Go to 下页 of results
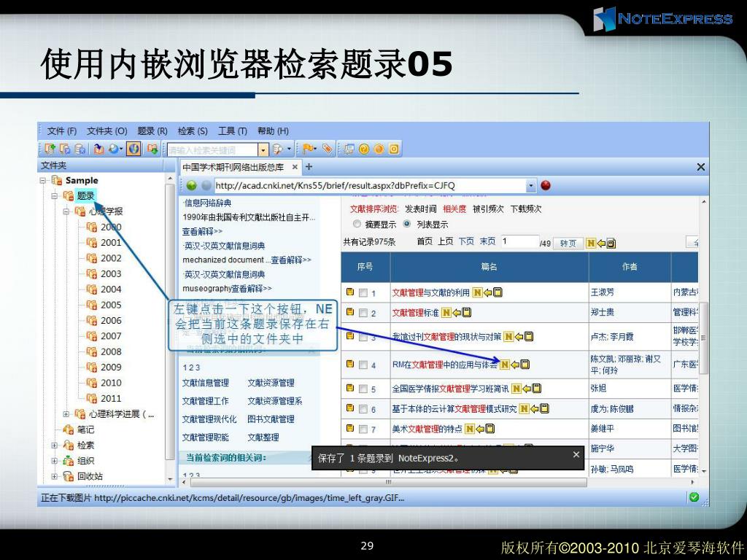 [466, 241]
